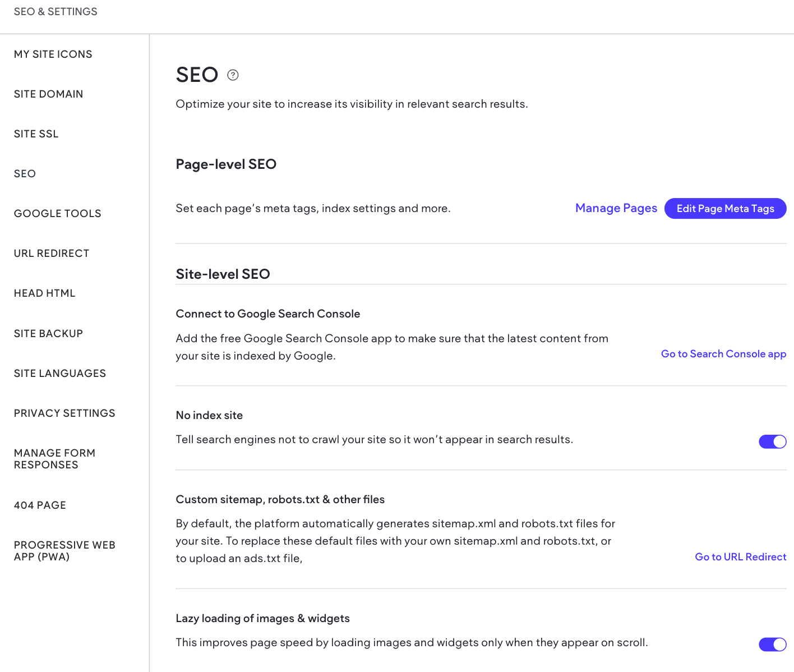Image resolution: width=794 pixels, height=672 pixels.
Task: Open the Head HTML section
Action: coord(45,293)
